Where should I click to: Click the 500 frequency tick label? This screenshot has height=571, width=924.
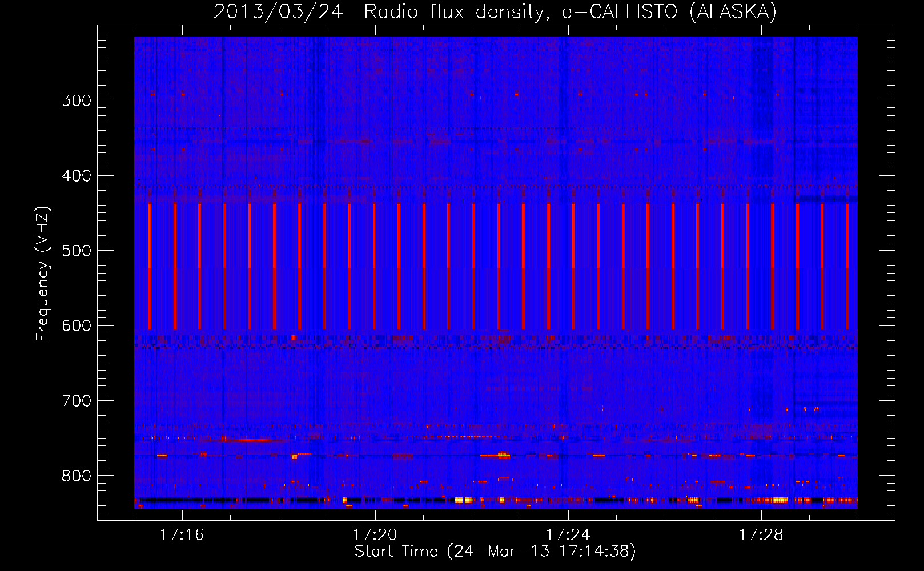77,251
